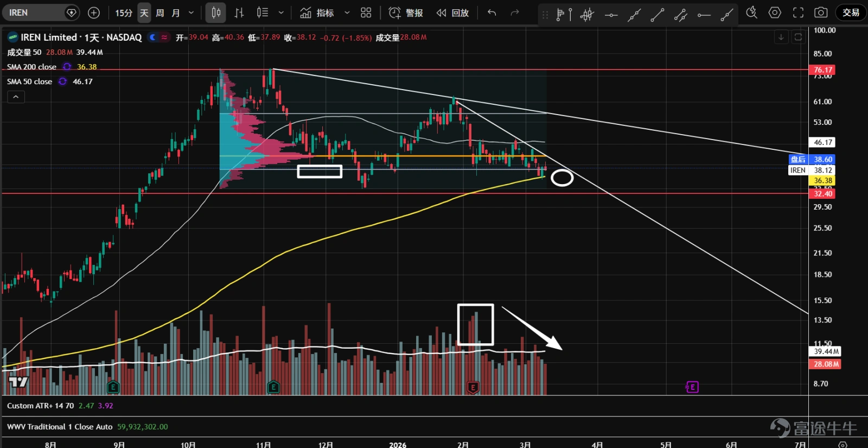Open the 指标 indicators menu

pos(317,12)
